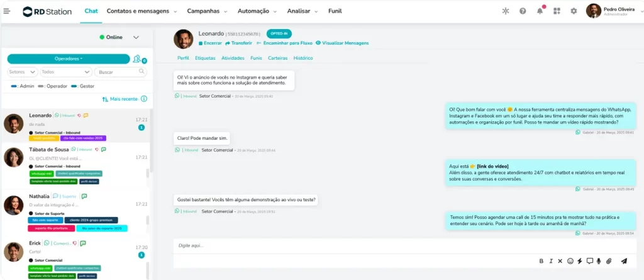
Task: Open notifications bell icon
Action: [x=540, y=11]
